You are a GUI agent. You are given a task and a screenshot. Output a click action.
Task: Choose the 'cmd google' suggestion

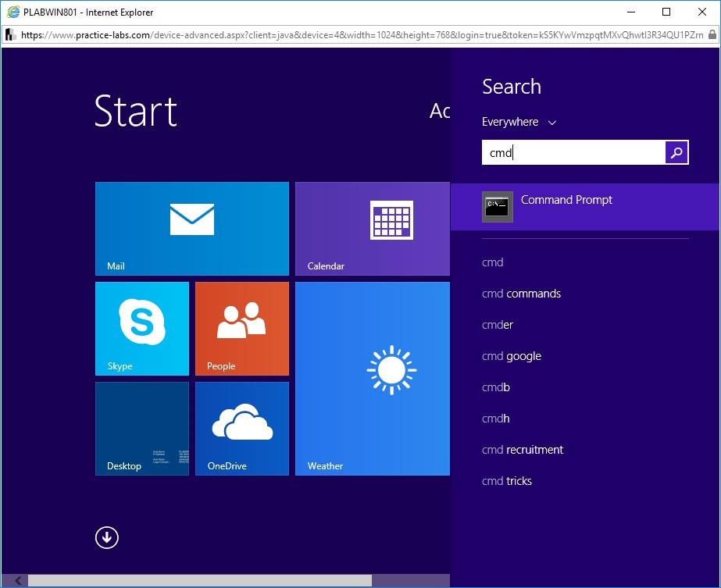tap(512, 356)
